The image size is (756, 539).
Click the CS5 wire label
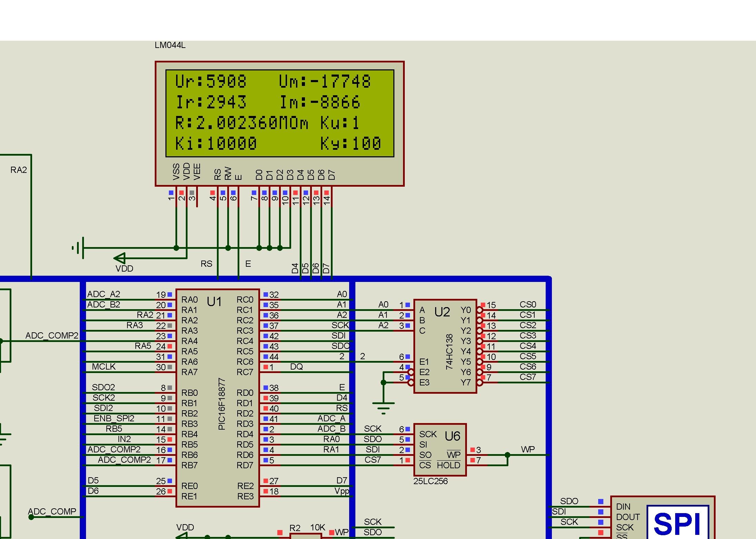click(528, 356)
